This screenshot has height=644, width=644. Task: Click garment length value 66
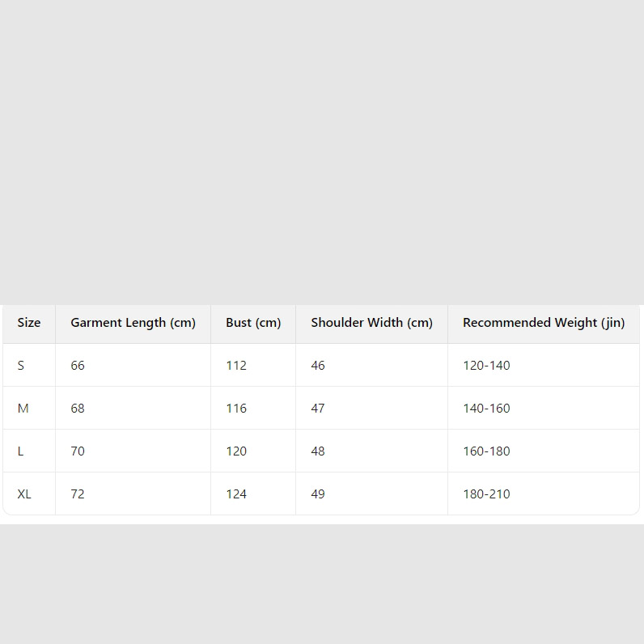point(78,366)
